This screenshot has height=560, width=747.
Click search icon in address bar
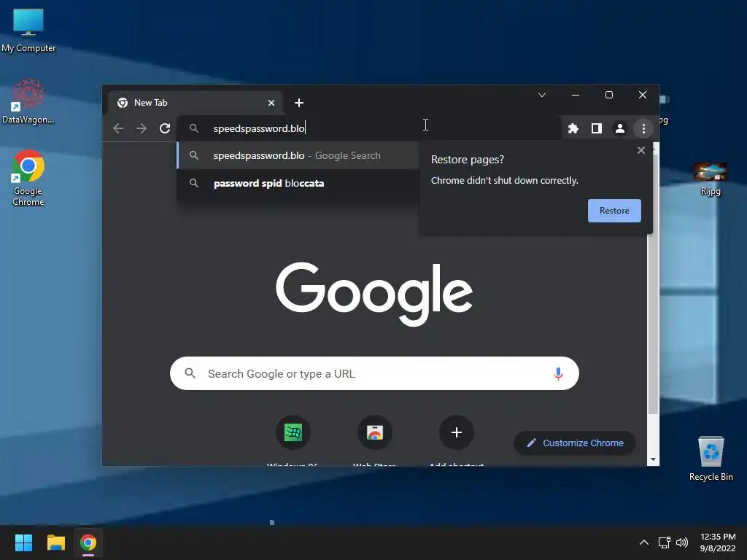click(194, 128)
